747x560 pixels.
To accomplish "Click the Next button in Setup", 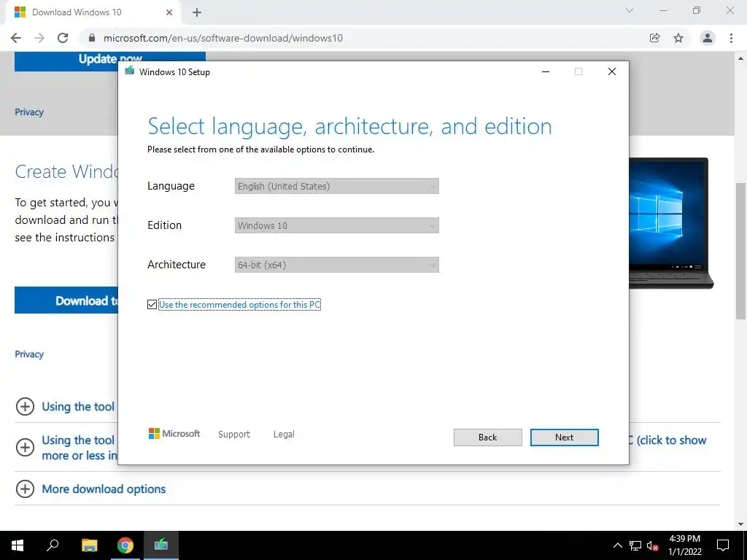I will (564, 437).
